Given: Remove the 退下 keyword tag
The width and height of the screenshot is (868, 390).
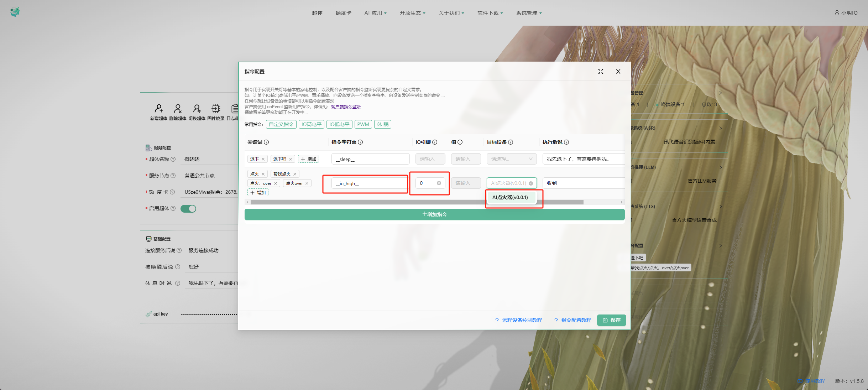Looking at the screenshot, I should pyautogui.click(x=263, y=159).
